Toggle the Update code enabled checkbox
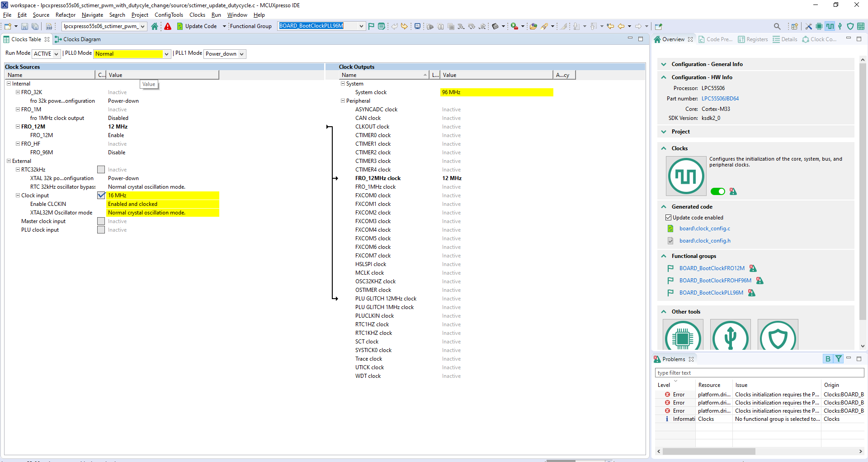Screen dimensions: 868x462 pyautogui.click(x=668, y=218)
